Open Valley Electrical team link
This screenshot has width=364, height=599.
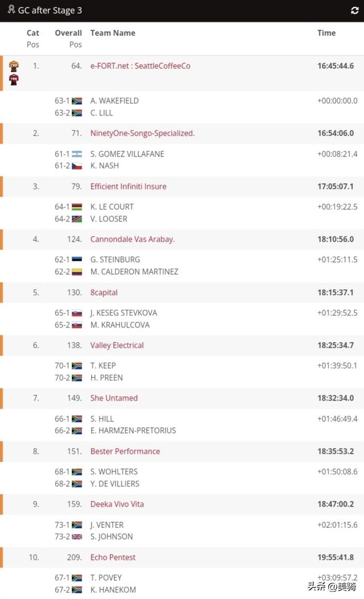click(117, 345)
